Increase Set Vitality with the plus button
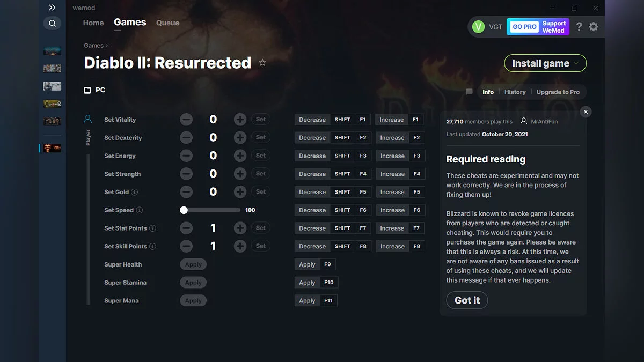The width and height of the screenshot is (644, 362). (x=240, y=119)
